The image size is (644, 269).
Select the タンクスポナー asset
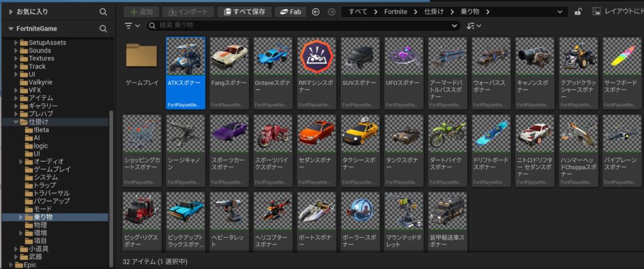[x=404, y=151]
